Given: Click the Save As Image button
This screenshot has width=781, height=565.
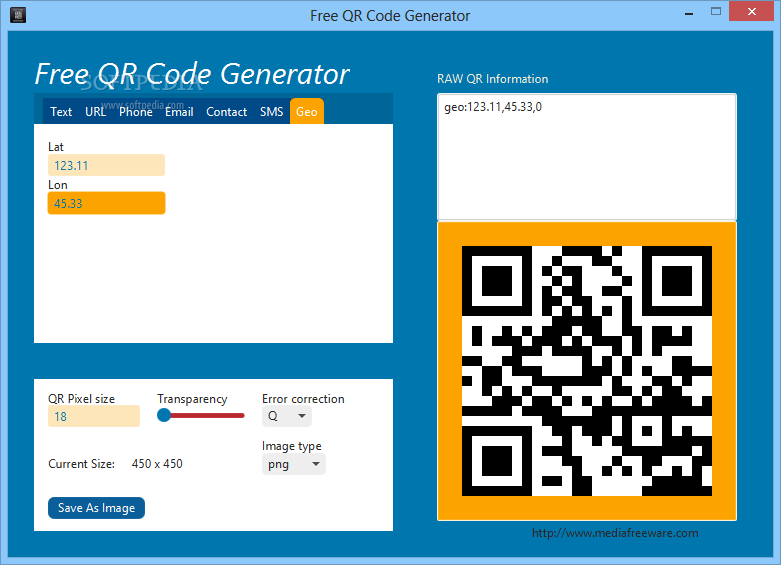Looking at the screenshot, I should click(x=97, y=508).
